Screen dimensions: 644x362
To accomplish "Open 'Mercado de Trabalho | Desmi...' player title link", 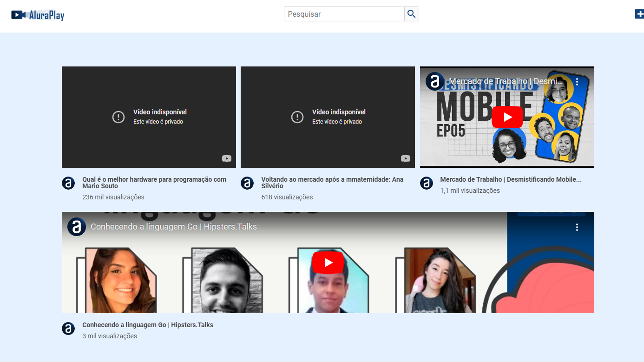I will [x=506, y=82].
